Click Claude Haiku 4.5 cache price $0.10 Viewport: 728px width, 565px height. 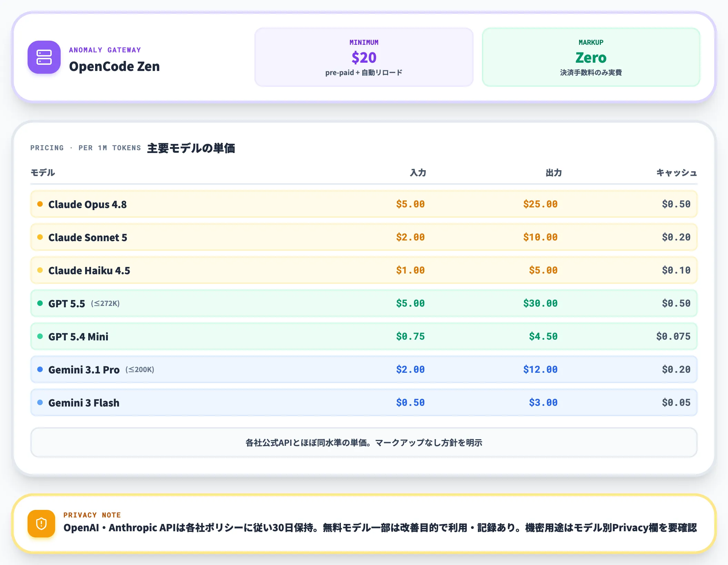[x=676, y=270]
